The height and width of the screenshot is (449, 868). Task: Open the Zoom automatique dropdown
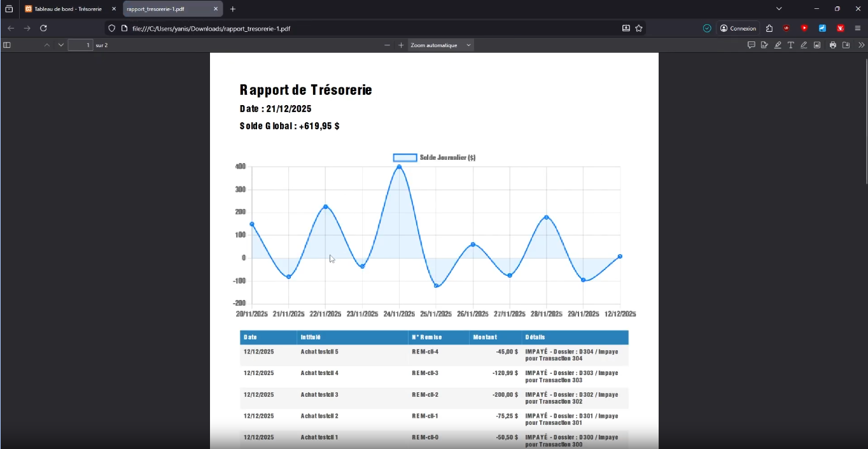441,45
